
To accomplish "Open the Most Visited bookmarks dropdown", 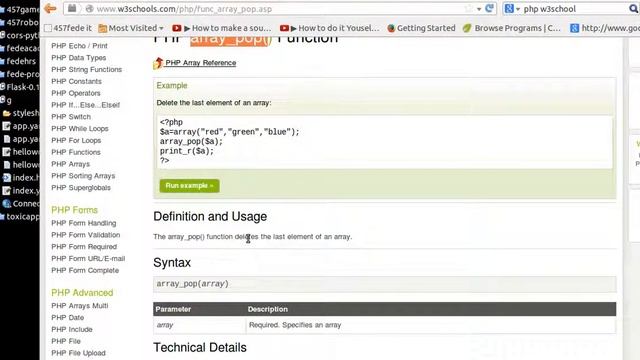I will tap(131, 28).
